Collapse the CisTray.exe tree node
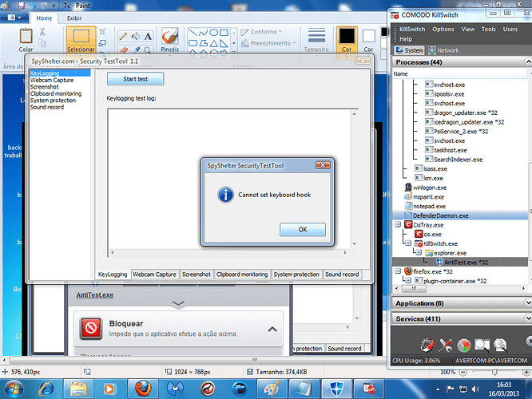Screen dimensions: 532x399 [x=398, y=224]
